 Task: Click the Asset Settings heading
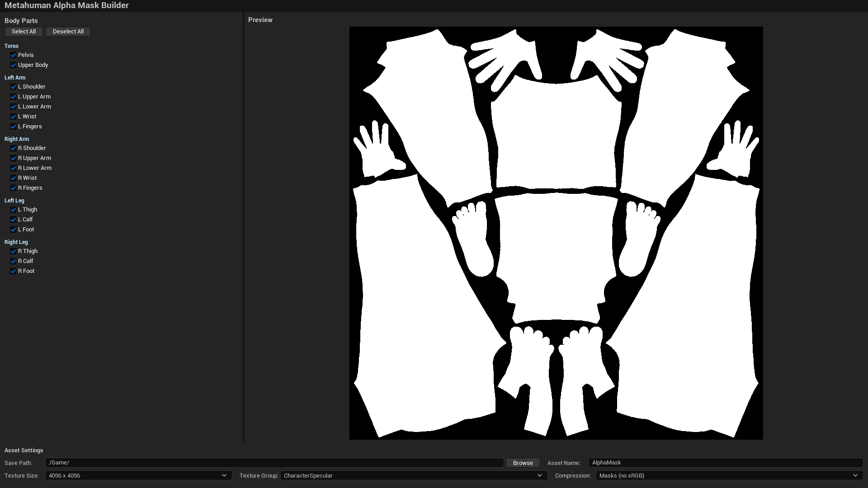[24, 450]
